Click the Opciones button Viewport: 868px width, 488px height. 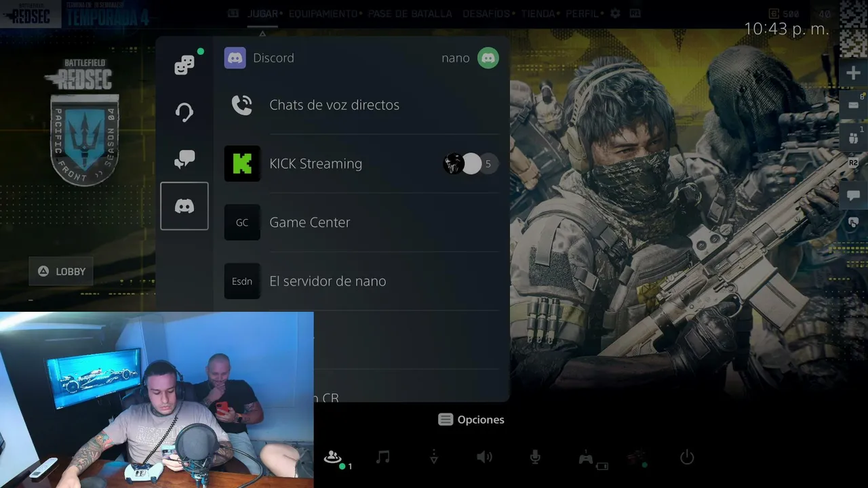471,420
